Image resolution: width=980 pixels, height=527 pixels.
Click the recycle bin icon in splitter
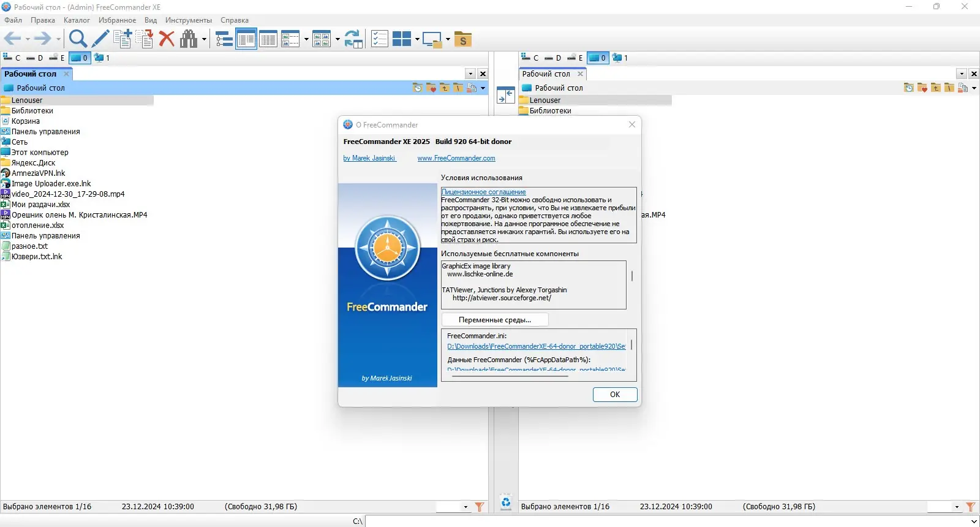click(x=506, y=502)
